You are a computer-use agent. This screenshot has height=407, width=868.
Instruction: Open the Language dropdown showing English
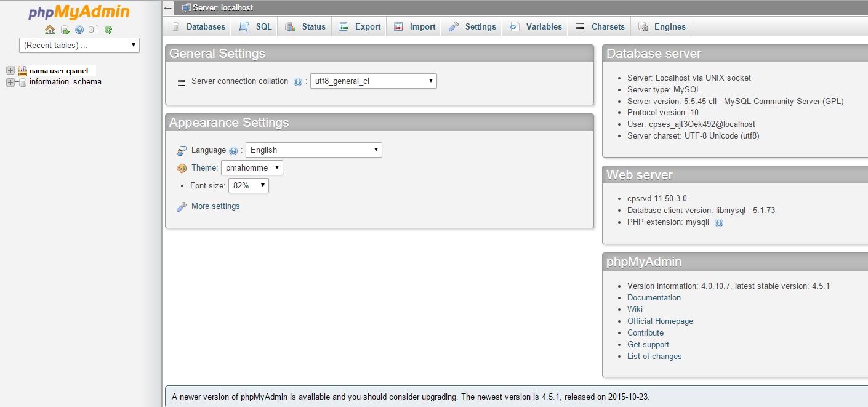point(313,150)
